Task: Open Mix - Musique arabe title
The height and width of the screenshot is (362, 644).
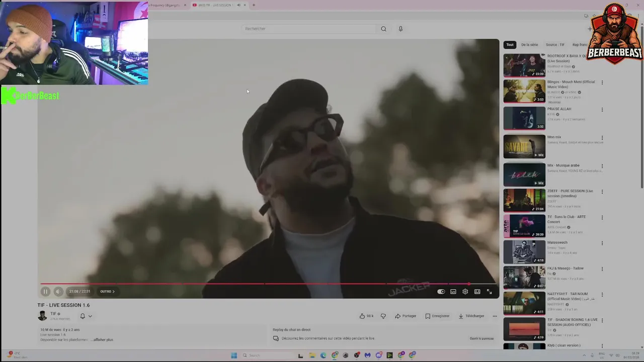Action: tap(563, 165)
